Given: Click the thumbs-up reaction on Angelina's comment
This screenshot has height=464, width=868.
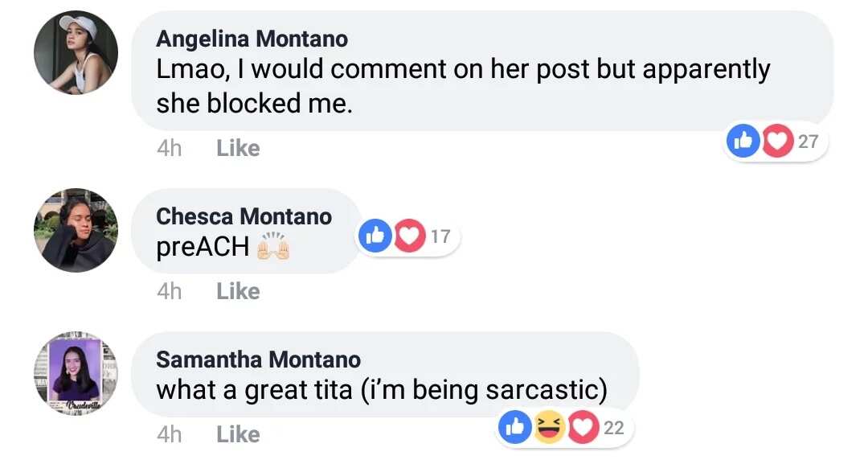Looking at the screenshot, I should [743, 142].
